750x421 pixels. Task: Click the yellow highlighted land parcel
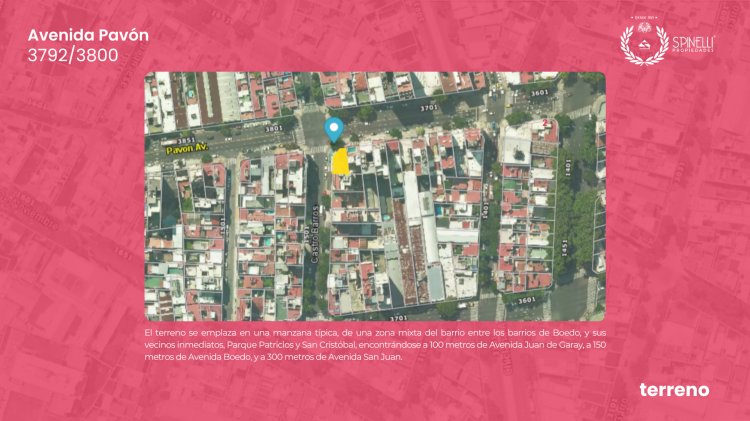pyautogui.click(x=340, y=162)
